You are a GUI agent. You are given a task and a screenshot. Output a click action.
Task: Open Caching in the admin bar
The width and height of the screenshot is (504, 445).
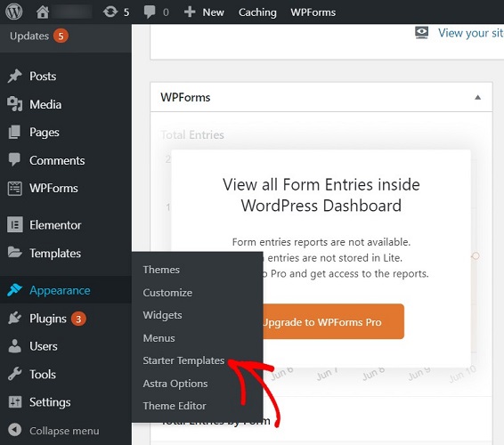[257, 12]
